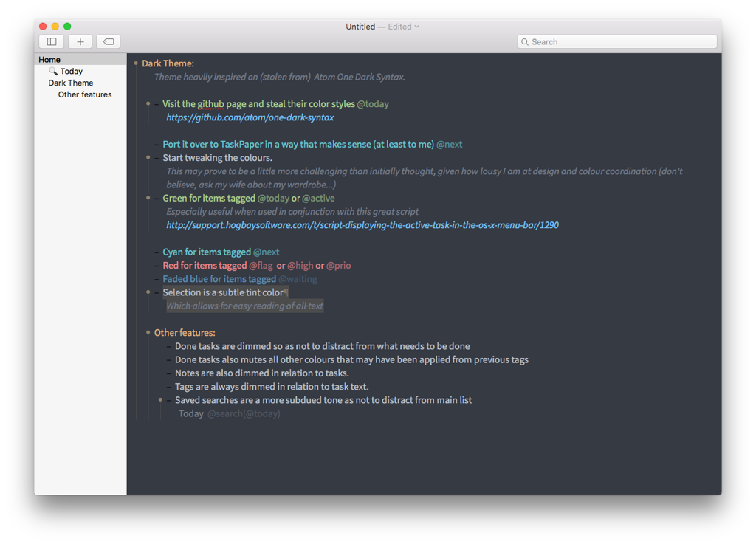Select 'Dark Theme' in the sidebar

70,83
